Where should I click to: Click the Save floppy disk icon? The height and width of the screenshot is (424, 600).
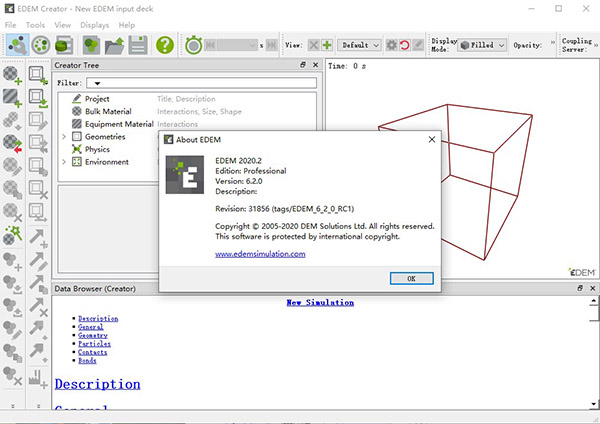click(139, 45)
